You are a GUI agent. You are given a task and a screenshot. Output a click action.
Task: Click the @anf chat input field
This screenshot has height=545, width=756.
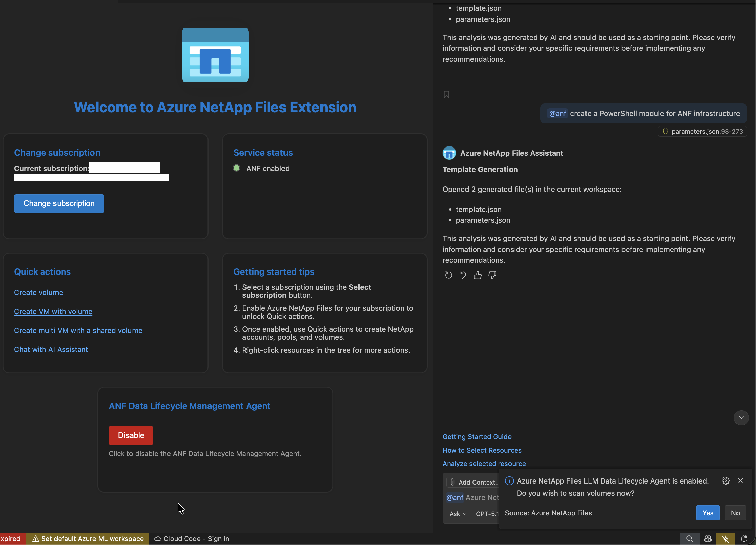pos(473,498)
